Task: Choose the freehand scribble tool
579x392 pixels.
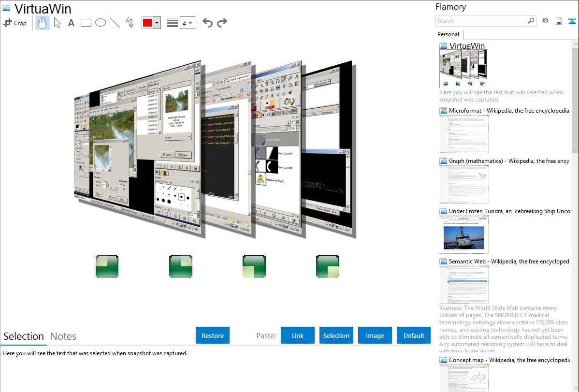Action: click(130, 23)
